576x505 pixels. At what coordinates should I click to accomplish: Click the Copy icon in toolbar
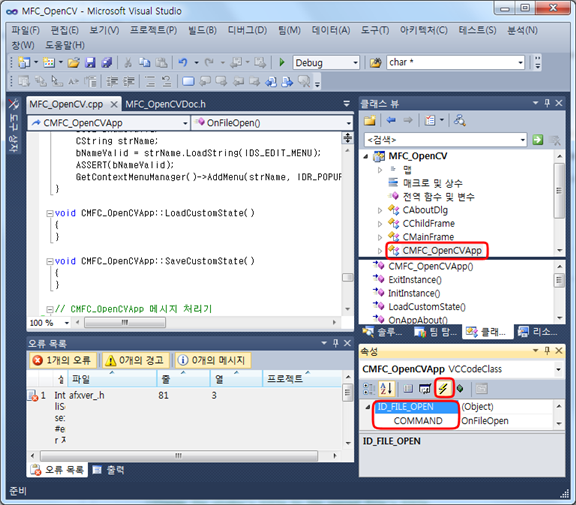tap(144, 62)
